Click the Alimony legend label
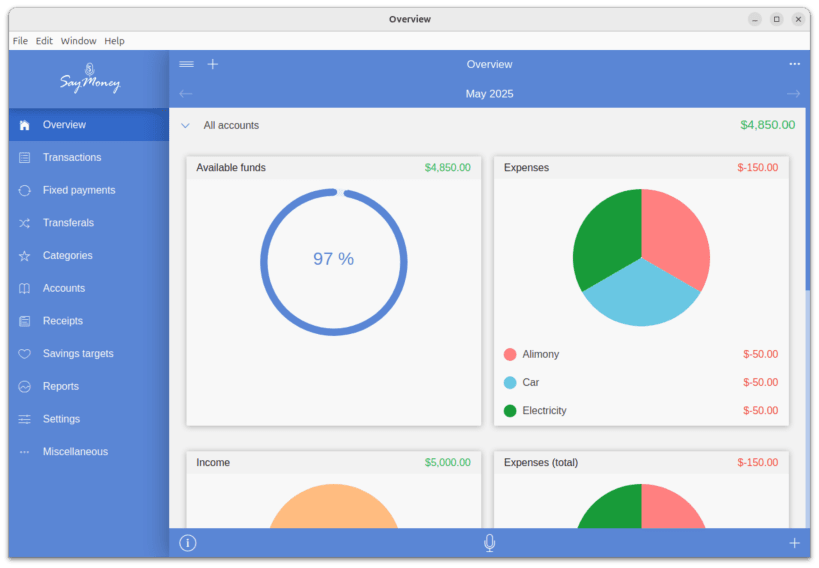This screenshot has height=568, width=819. tap(541, 355)
